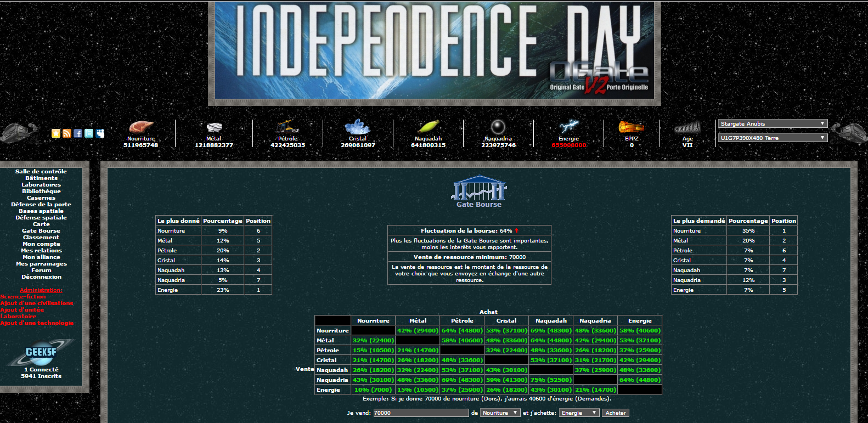
Task: Click the Nourriture meat resource icon
Action: click(141, 127)
